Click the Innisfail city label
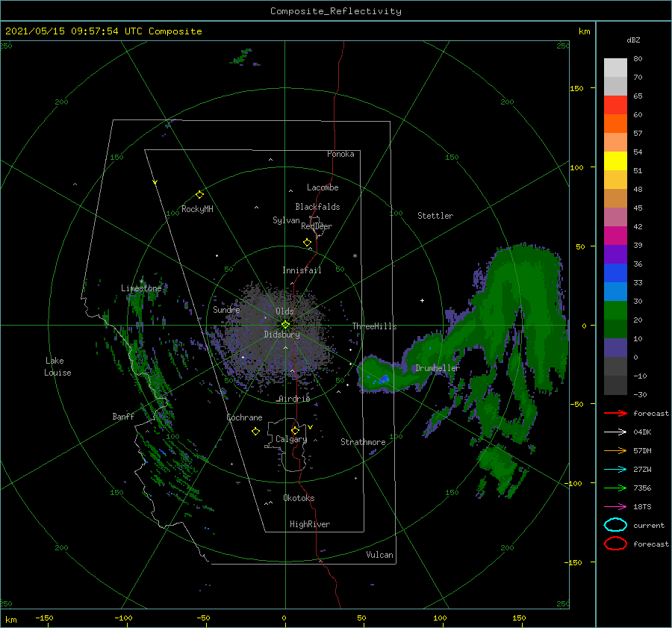The image size is (672, 628). (x=302, y=270)
